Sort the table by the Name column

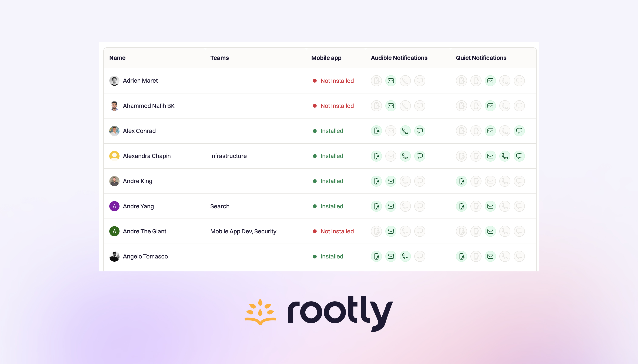(x=117, y=58)
